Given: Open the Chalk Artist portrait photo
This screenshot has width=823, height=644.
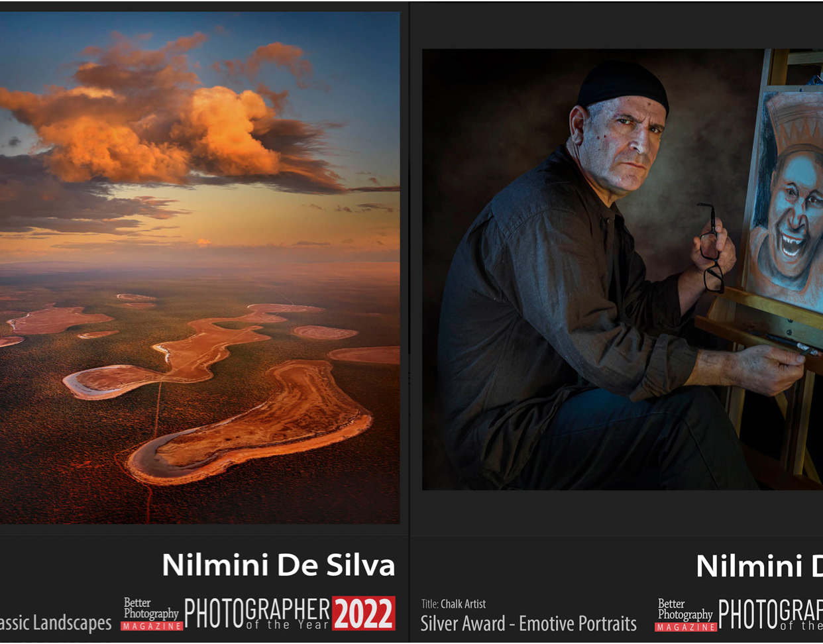Looking at the screenshot, I should 622,269.
